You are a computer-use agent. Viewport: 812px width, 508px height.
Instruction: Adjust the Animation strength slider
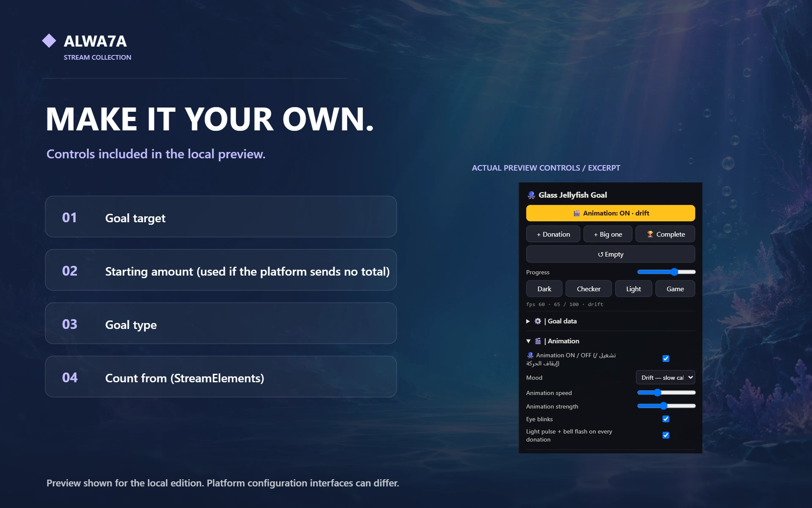pyautogui.click(x=666, y=406)
